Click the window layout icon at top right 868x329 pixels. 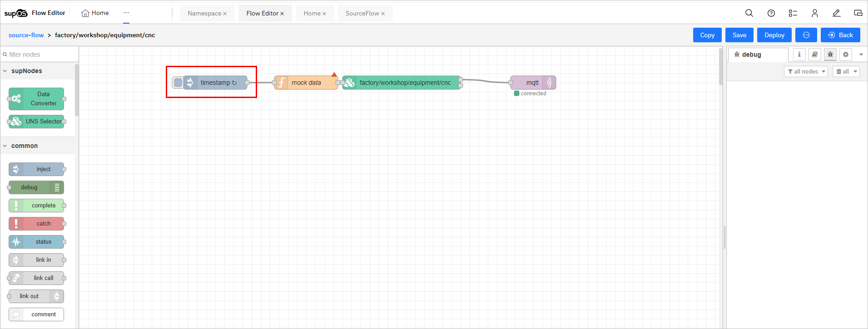(858, 13)
